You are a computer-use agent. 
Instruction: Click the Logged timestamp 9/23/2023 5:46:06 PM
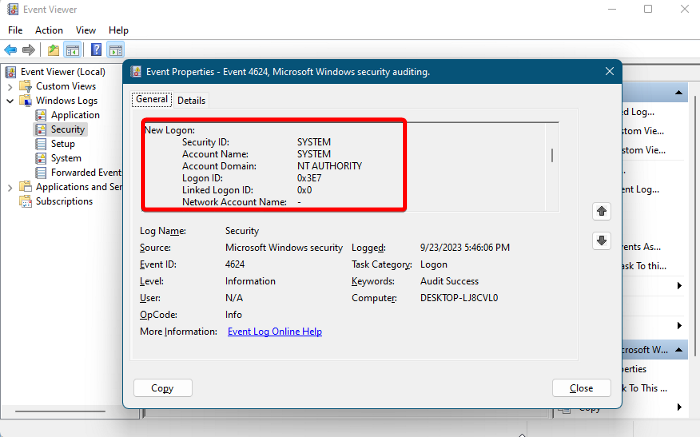(x=465, y=248)
